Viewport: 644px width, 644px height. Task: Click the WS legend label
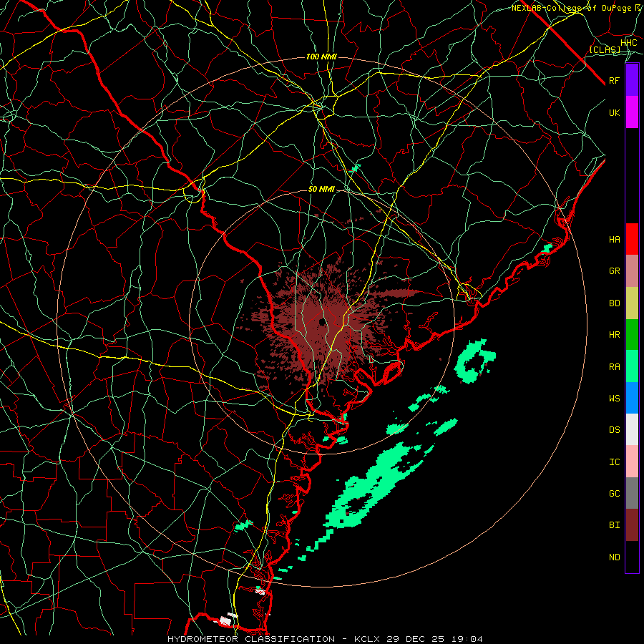[x=615, y=398]
